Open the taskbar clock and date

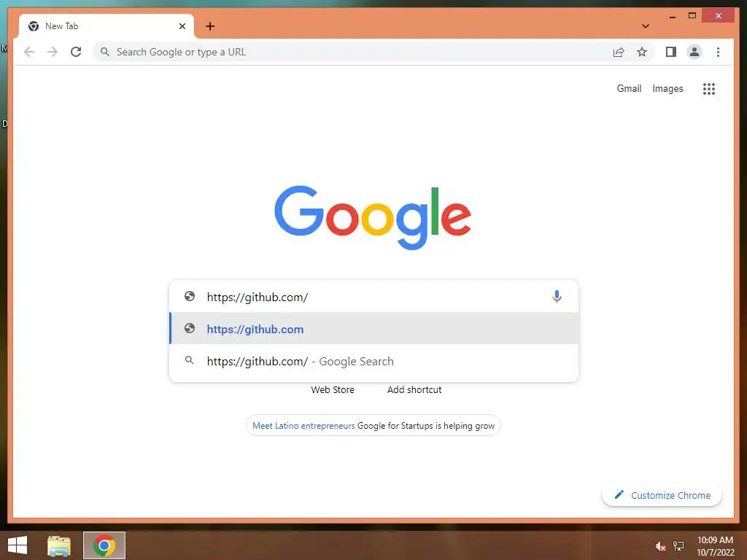click(715, 546)
